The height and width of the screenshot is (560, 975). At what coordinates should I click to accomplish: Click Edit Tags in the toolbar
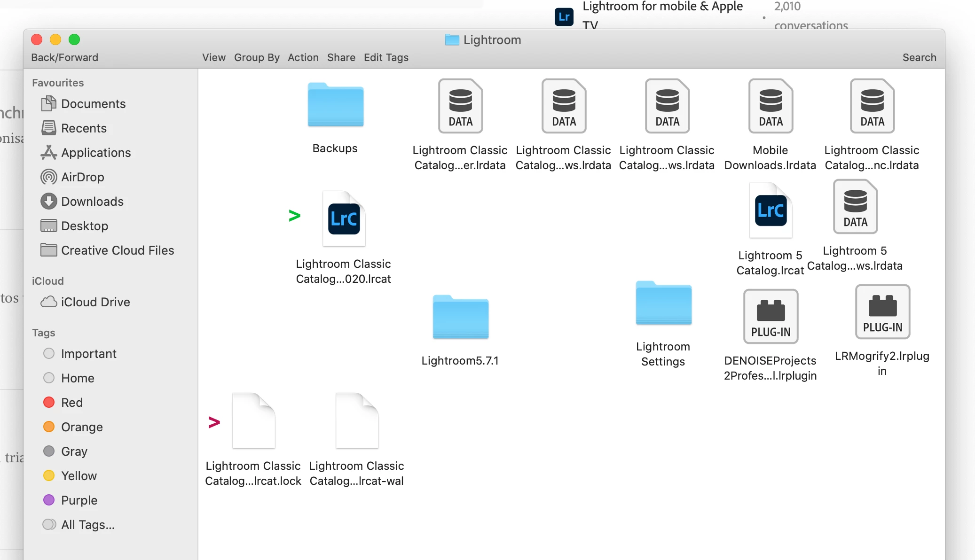tap(385, 57)
